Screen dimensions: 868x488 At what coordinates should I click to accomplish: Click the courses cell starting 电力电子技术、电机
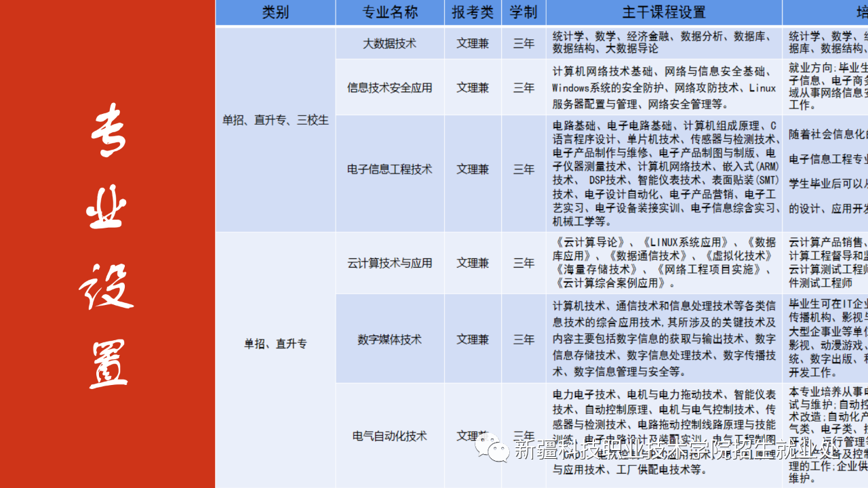664,436
